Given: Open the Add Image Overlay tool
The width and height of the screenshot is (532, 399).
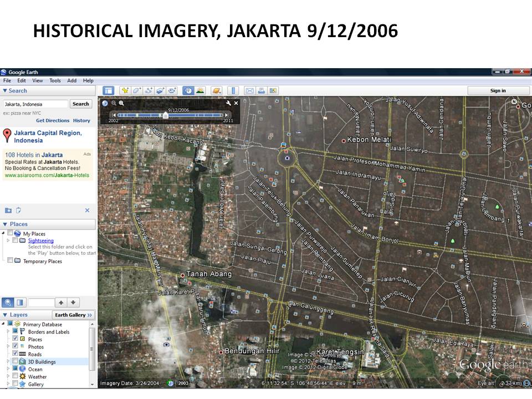Looking at the screenshot, I should coord(160,90).
